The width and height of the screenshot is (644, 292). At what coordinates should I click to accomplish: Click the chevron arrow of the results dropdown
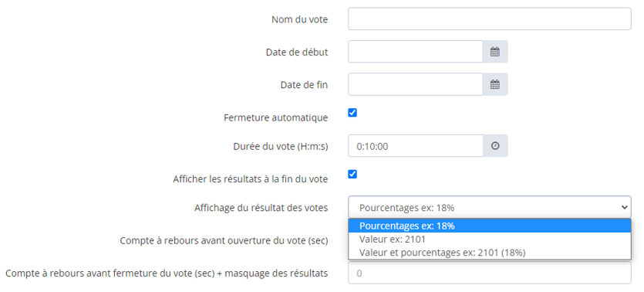click(625, 207)
